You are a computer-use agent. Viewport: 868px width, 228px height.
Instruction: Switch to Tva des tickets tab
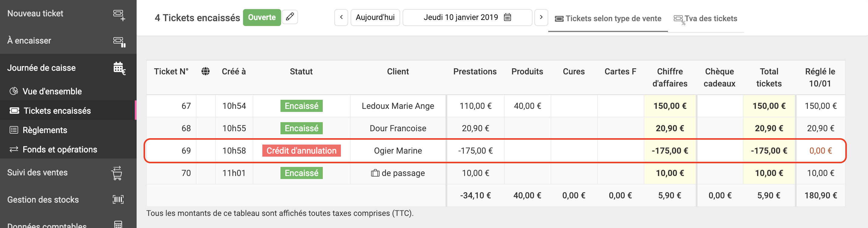[705, 18]
